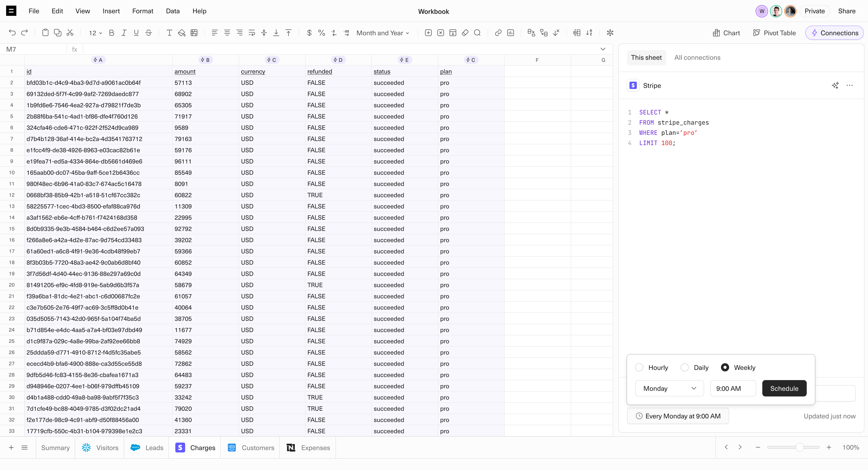Click the AI sparkle icon beside Stripe
The image size is (868, 470).
coord(835,85)
